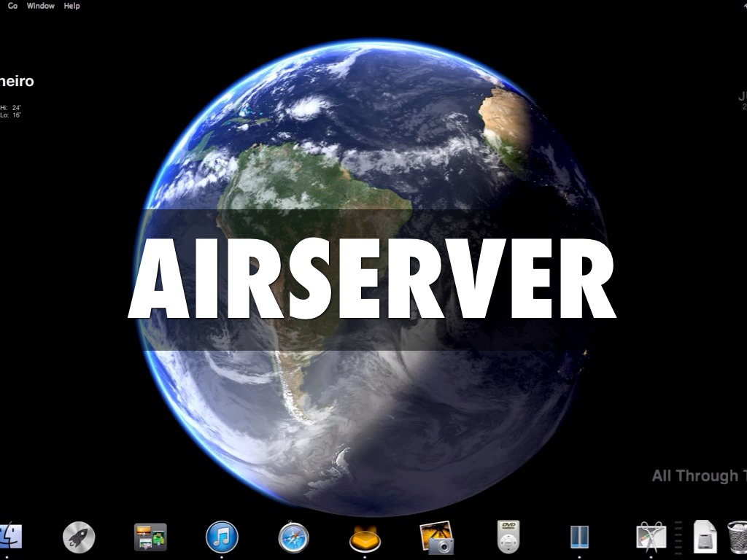
Task: Launch Launchpad rocket icon in Dock
Action: pyautogui.click(x=79, y=537)
